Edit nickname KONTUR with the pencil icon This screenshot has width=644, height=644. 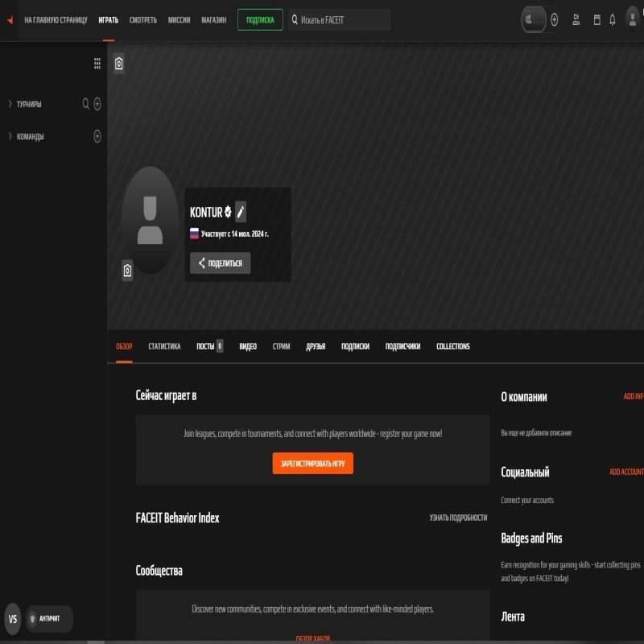(x=240, y=212)
